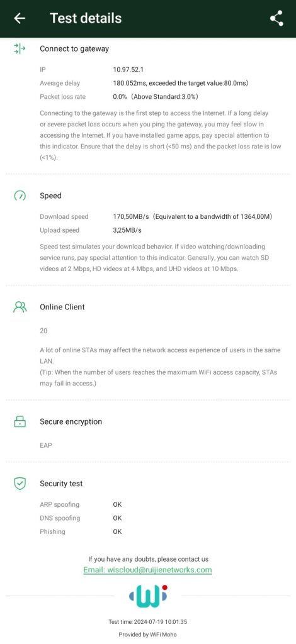The image size is (296, 644).
Task: Click the Upload speed 3,25MB/s value
Action: click(127, 230)
